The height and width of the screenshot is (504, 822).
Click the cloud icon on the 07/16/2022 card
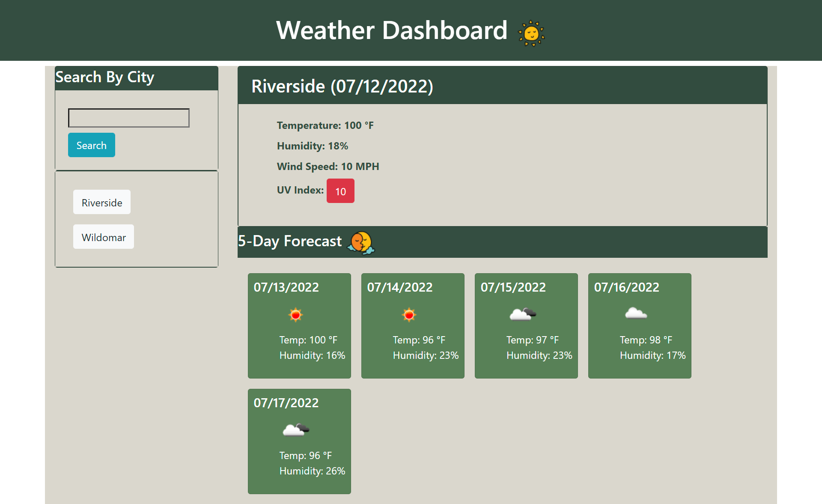pyautogui.click(x=636, y=315)
